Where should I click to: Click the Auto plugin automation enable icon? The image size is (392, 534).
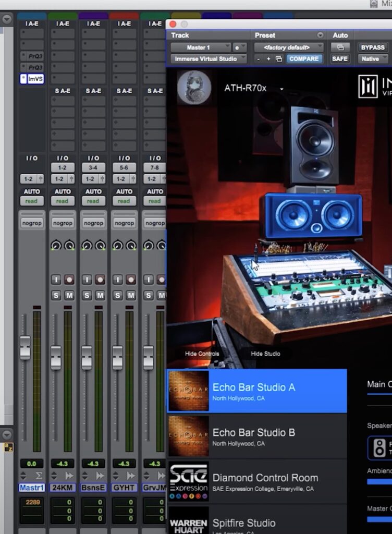340,47
